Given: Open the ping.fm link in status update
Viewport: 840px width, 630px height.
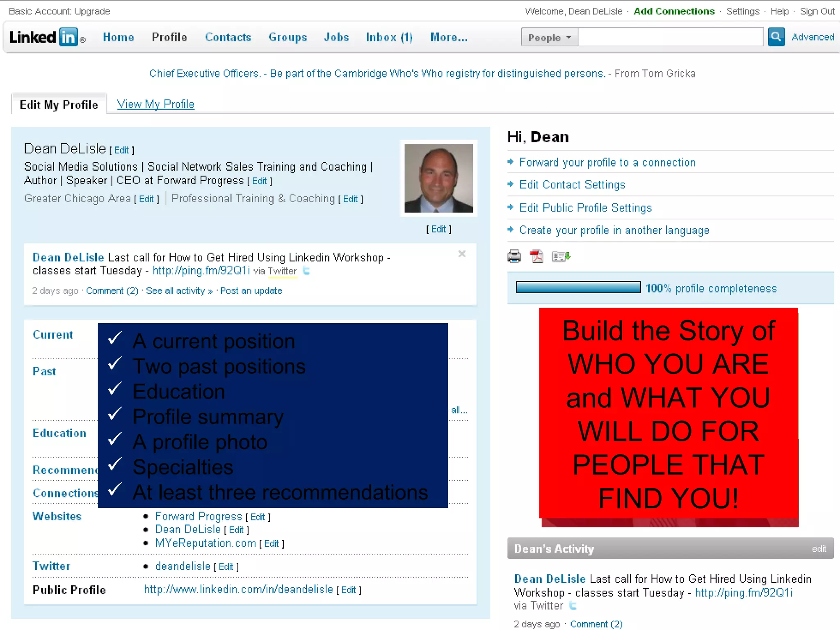Looking at the screenshot, I should (201, 271).
